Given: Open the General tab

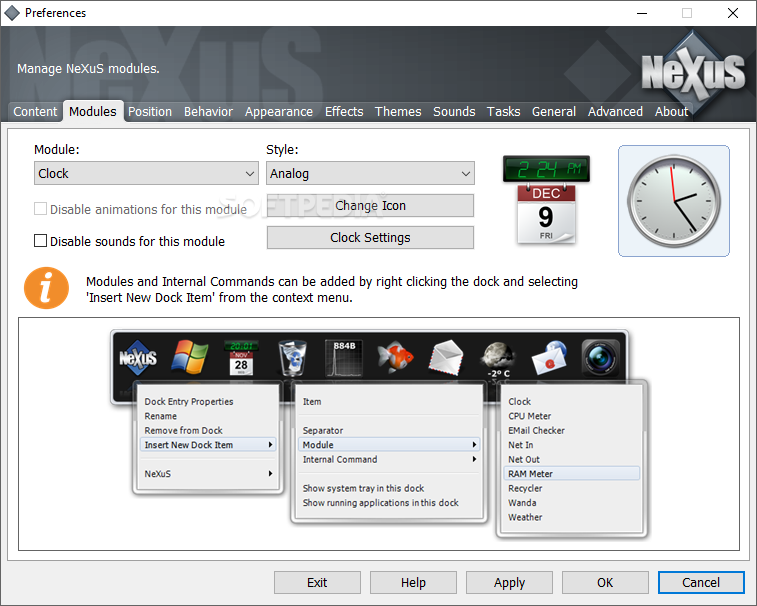Looking at the screenshot, I should click(554, 112).
